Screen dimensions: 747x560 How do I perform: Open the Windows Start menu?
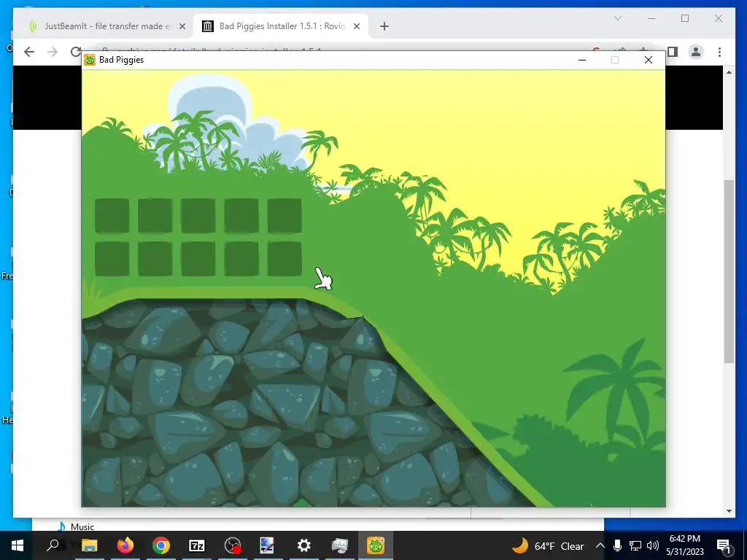[18, 545]
